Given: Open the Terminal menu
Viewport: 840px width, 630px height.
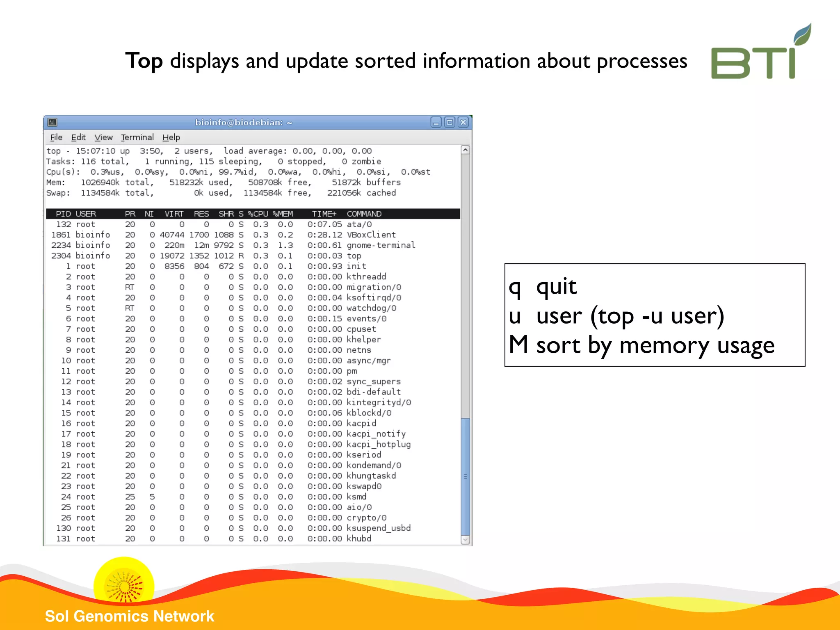Looking at the screenshot, I should click(x=137, y=137).
